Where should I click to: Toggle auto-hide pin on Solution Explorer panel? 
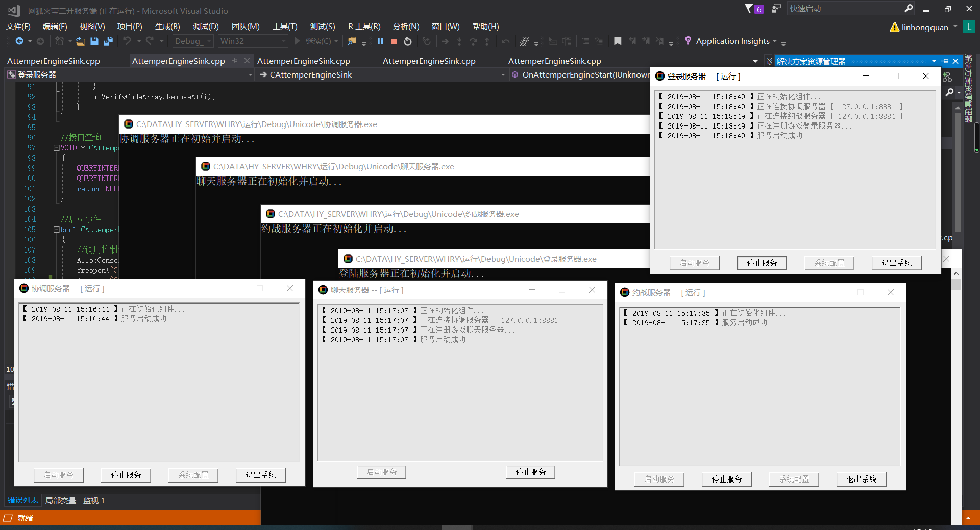click(x=945, y=61)
